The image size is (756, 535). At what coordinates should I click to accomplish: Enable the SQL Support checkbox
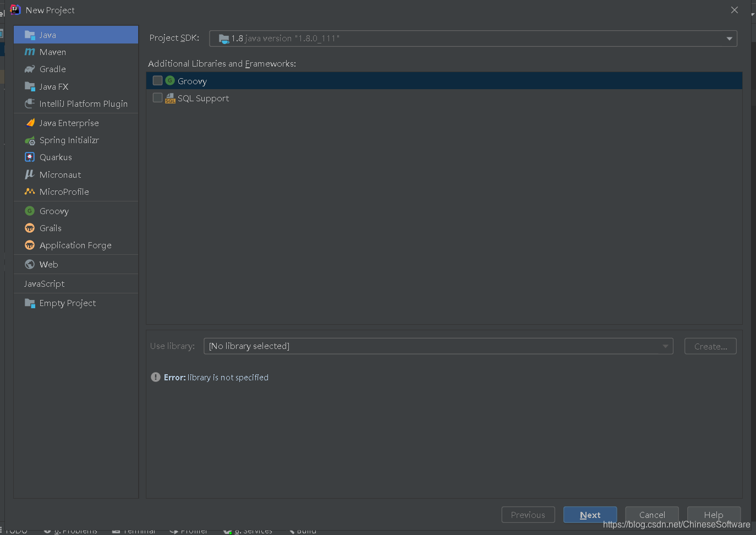[157, 97]
